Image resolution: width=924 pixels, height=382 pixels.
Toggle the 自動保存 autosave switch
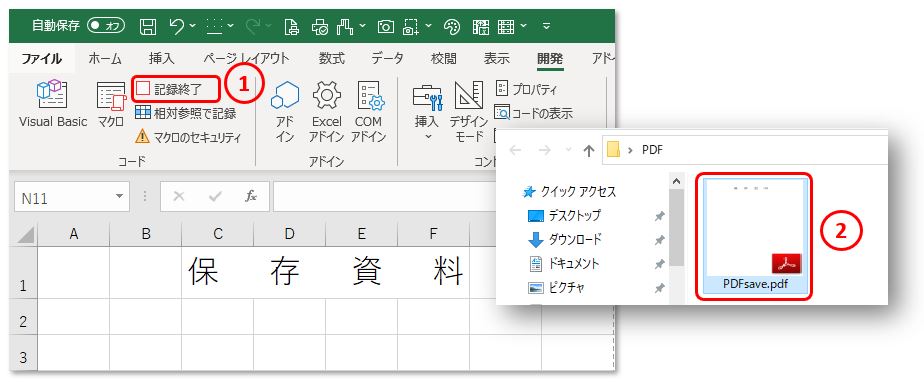(105, 25)
